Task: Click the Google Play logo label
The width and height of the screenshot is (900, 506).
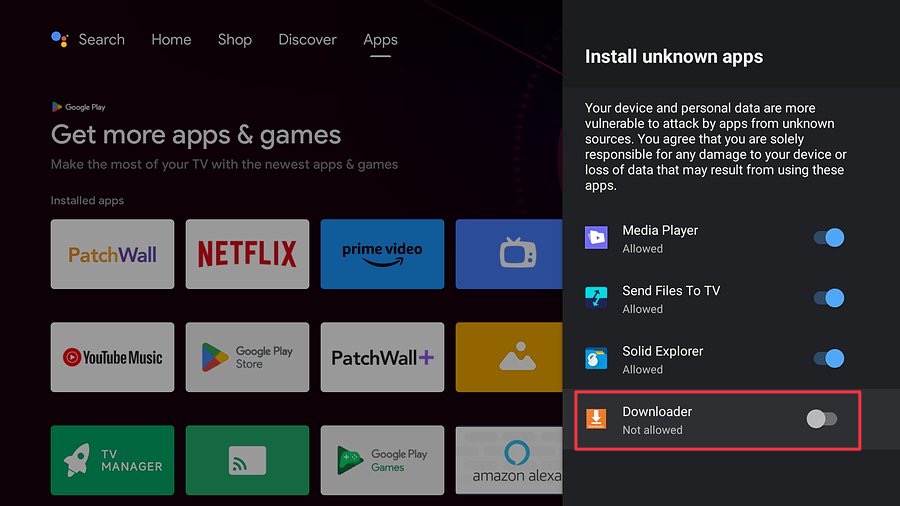Action: [x=79, y=107]
